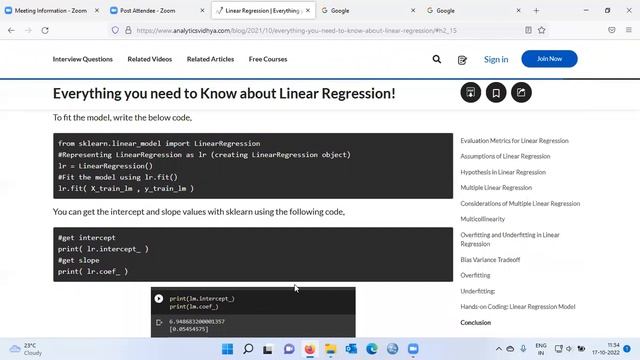Switch to the Meeting Information - Zoom tab
The height and width of the screenshot is (360, 640).
(x=51, y=11)
